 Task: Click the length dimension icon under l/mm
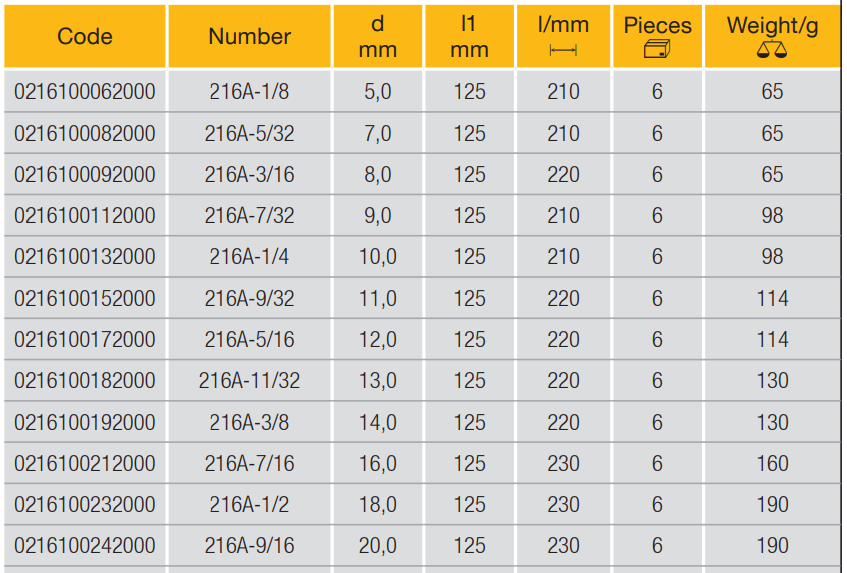tap(563, 51)
